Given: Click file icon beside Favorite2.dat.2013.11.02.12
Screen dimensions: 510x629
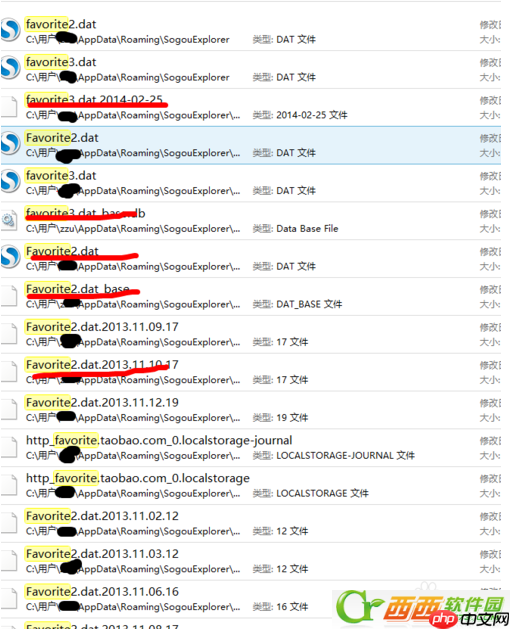Looking at the screenshot, I should (9, 523).
